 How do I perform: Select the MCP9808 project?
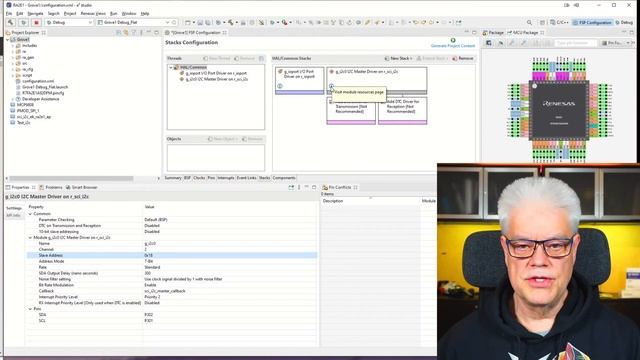(x=25, y=105)
